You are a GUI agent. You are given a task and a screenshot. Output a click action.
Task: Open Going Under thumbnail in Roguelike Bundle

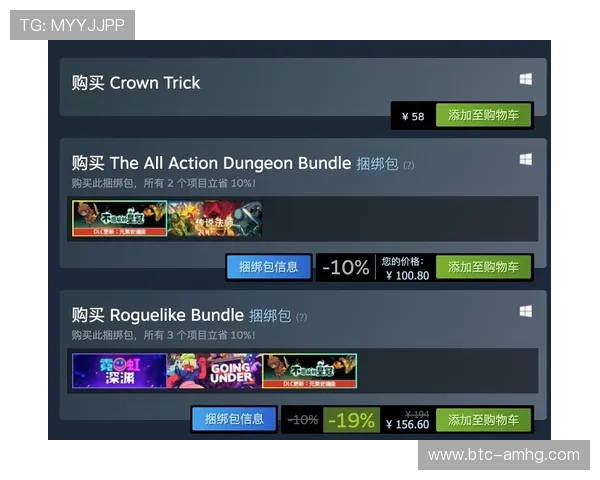(x=214, y=371)
